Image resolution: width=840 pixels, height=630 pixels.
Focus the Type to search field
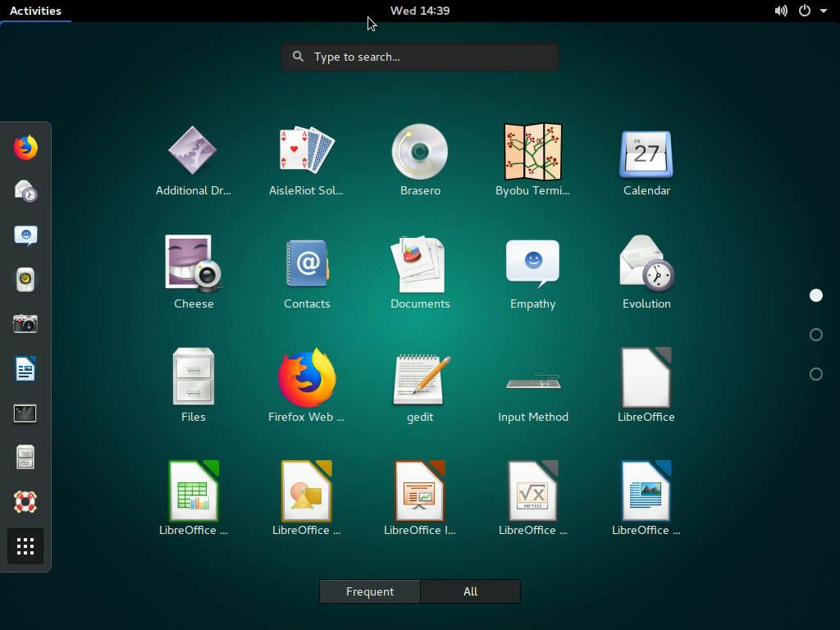(420, 57)
